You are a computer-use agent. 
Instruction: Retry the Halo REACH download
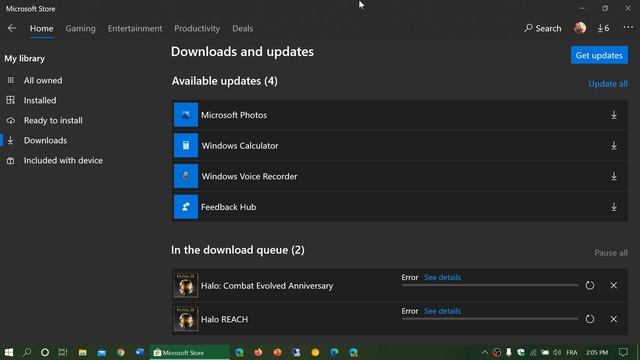(590, 319)
